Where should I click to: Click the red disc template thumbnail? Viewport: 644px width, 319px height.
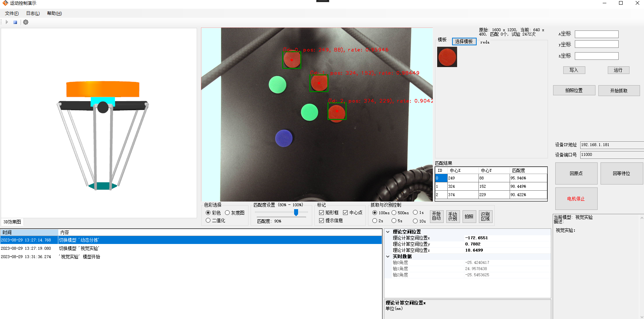pos(447,57)
